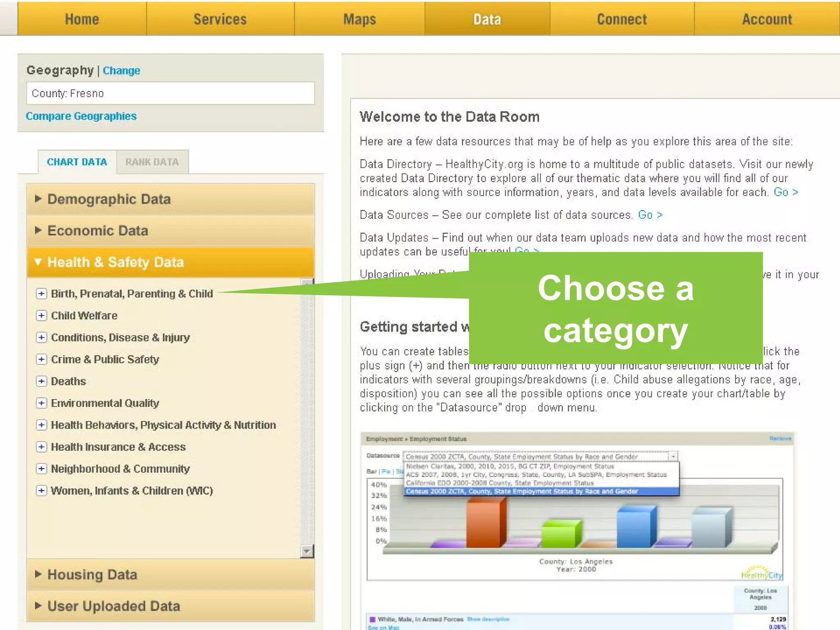Expand Crime & Public Safety plus icon

point(41,359)
